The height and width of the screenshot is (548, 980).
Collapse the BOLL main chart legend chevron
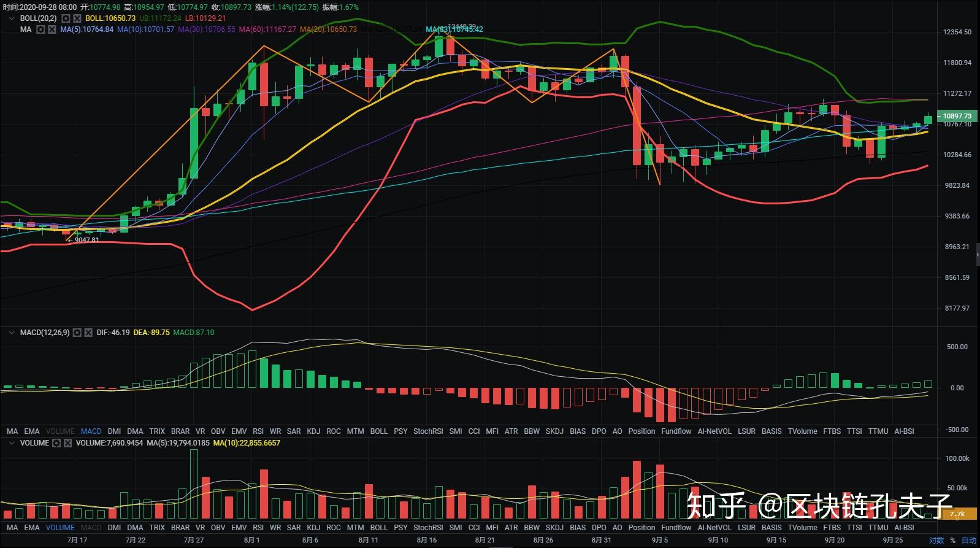(11, 18)
